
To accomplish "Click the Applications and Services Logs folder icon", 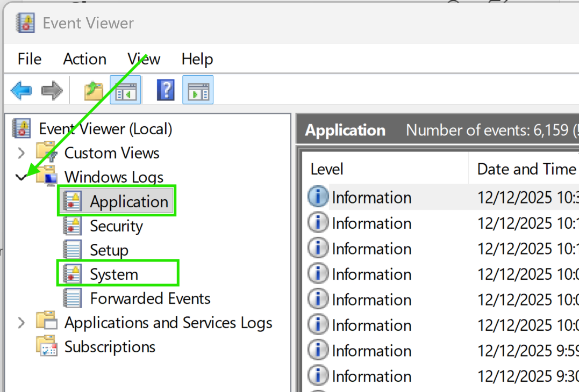I will point(47,321).
